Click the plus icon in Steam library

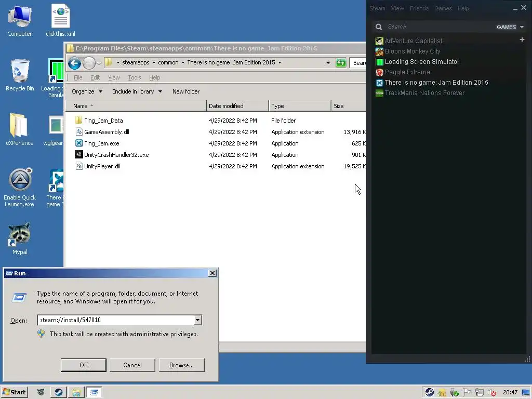click(522, 39)
